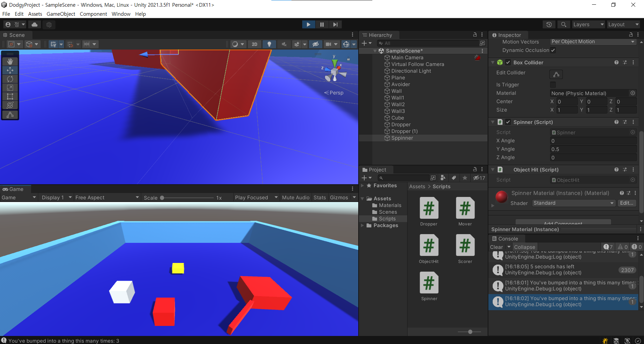Select the Scorer script asset
Viewport: 644px width, 344px height.
click(465, 249)
